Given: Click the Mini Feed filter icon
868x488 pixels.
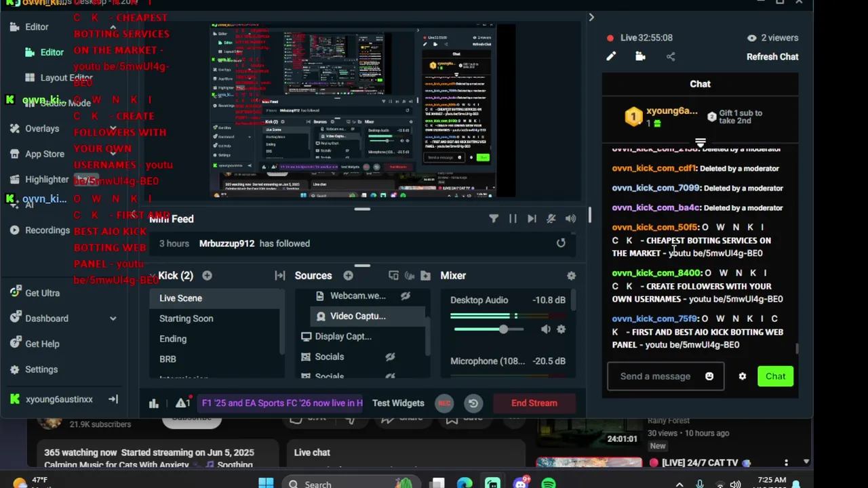Looking at the screenshot, I should coord(494,218).
